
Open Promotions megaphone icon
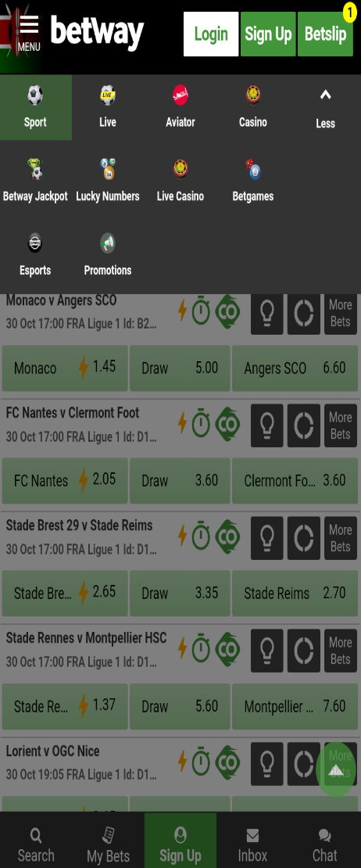point(108,243)
